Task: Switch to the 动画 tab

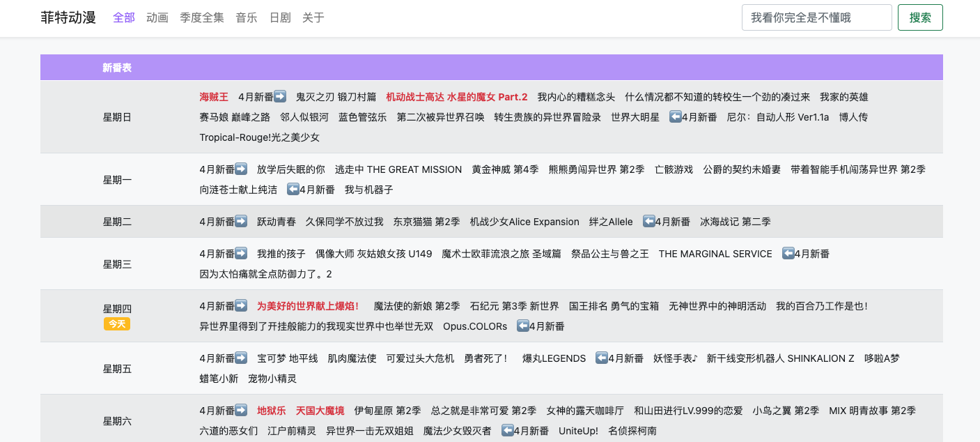Action: click(x=157, y=17)
